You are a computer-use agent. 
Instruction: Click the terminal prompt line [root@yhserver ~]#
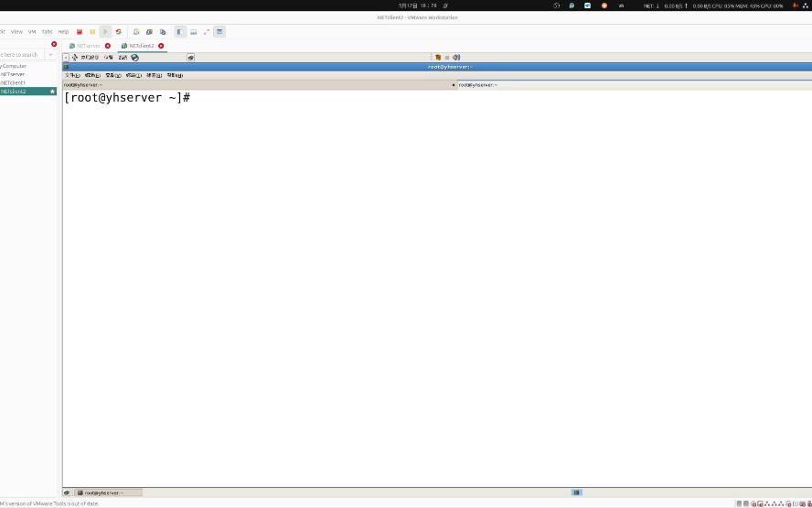point(127,97)
